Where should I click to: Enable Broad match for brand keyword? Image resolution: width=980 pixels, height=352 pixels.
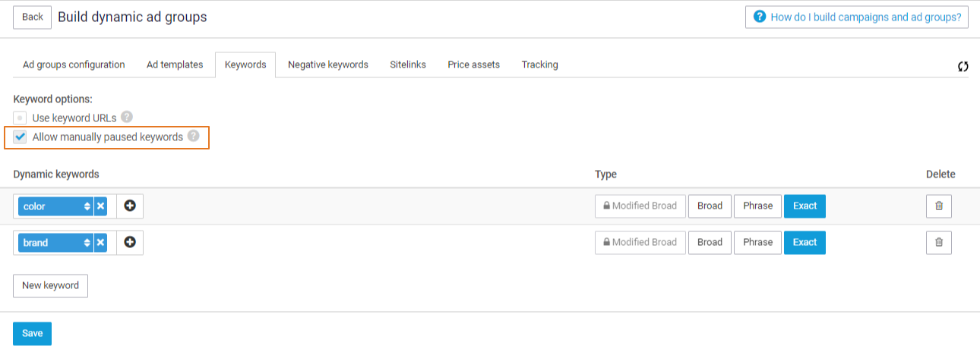tap(710, 243)
